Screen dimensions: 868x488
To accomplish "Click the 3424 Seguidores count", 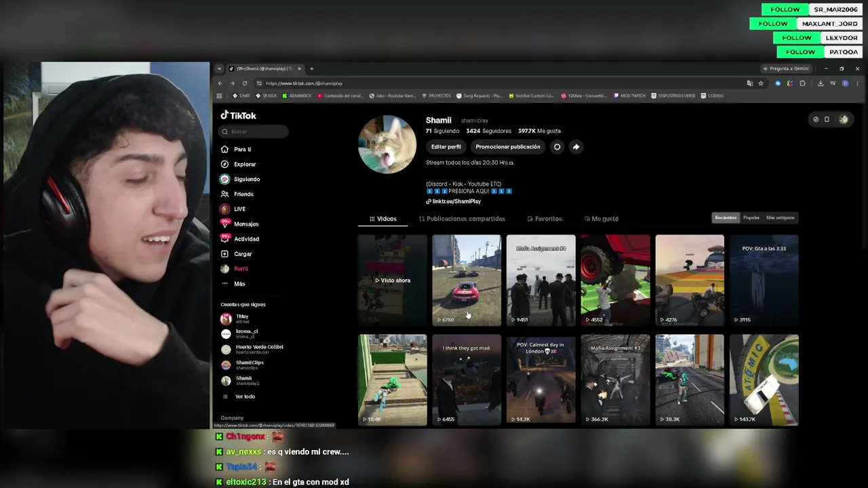I will [488, 131].
